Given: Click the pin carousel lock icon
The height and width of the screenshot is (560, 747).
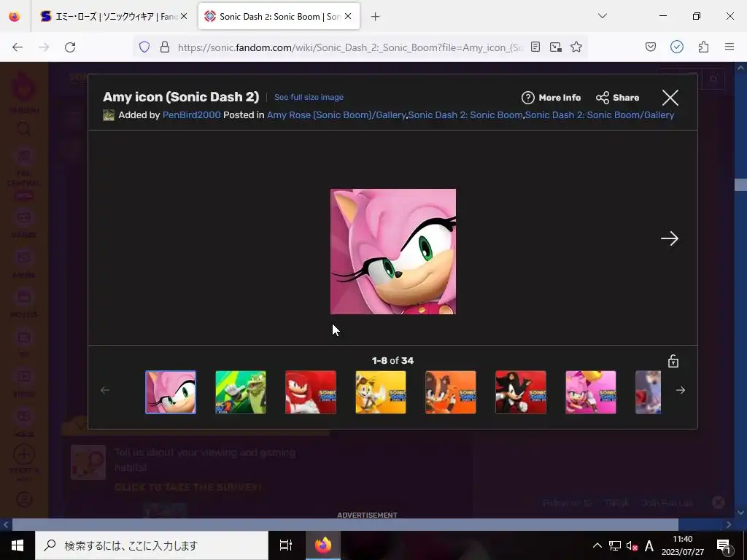Looking at the screenshot, I should [673, 361].
